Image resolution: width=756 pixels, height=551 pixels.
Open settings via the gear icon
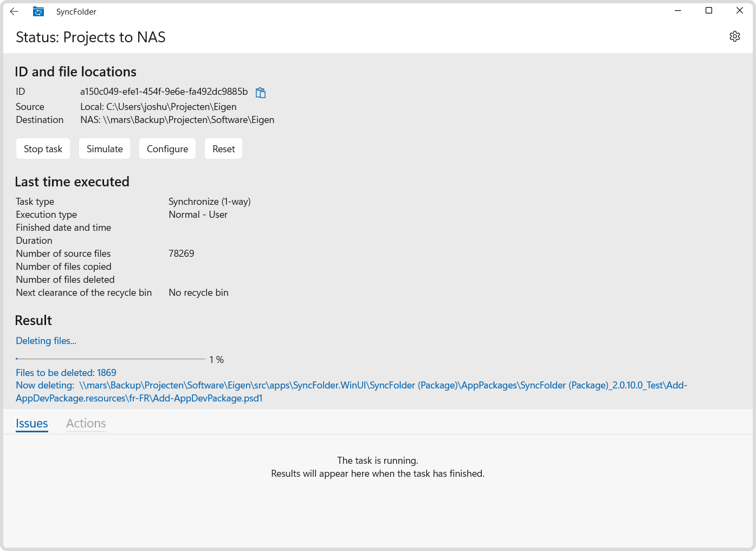point(735,36)
